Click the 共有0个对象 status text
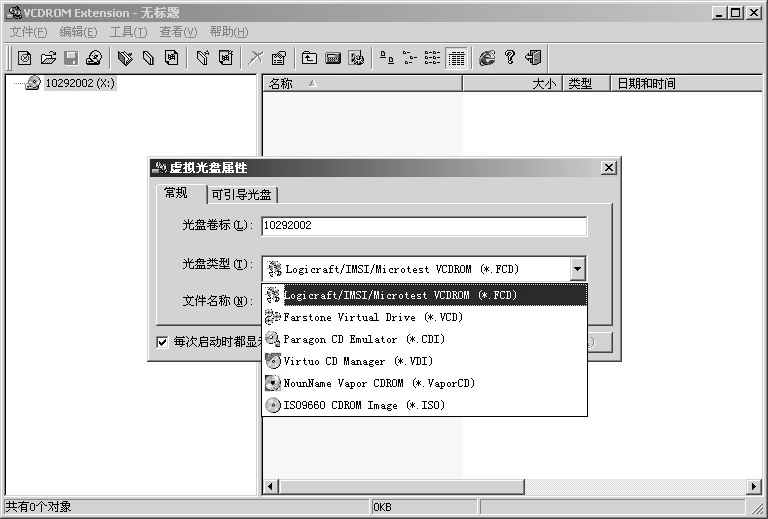Screen dimensions: 768x519 pos(38,507)
